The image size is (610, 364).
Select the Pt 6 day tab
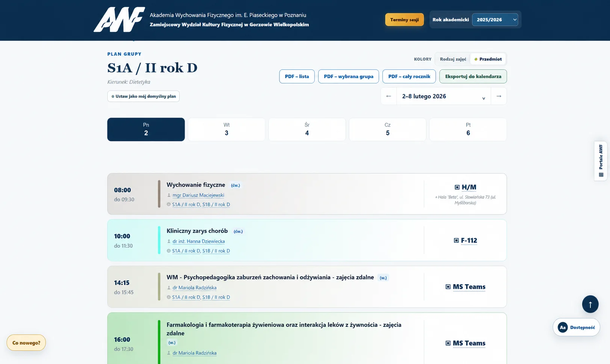[x=468, y=129]
